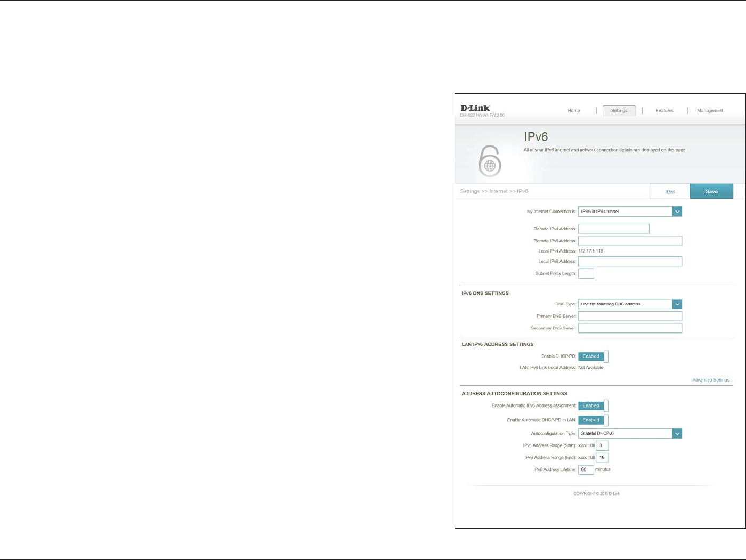Viewport: 746px width, 560px height.
Task: Click the Save button
Action: click(711, 191)
